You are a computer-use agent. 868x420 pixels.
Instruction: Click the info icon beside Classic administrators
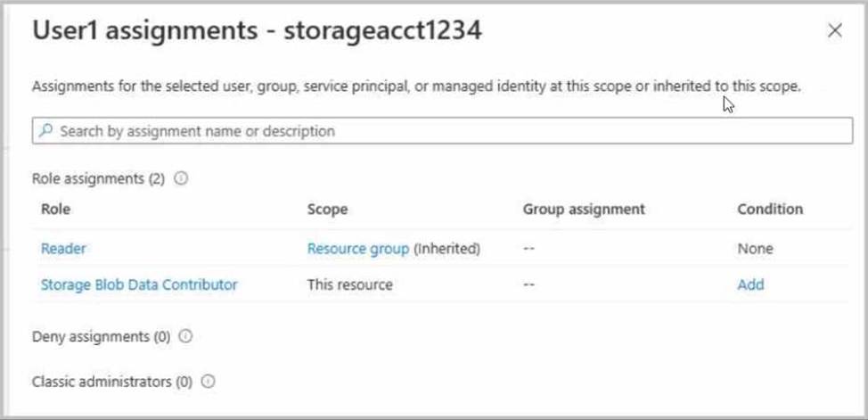(x=208, y=382)
